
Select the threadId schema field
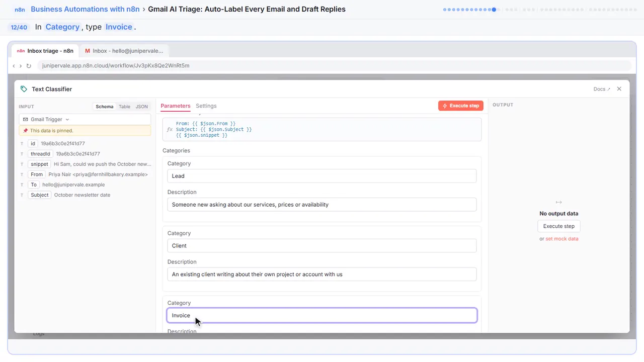[x=40, y=154]
